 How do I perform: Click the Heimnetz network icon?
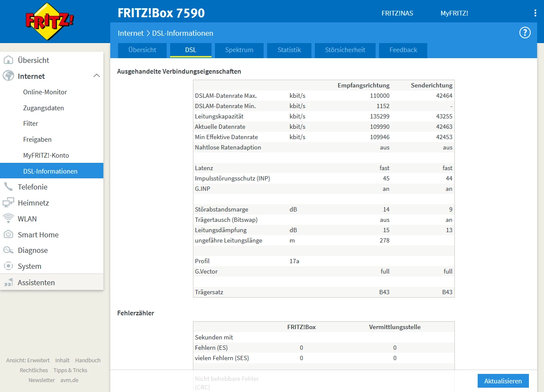[x=8, y=203]
